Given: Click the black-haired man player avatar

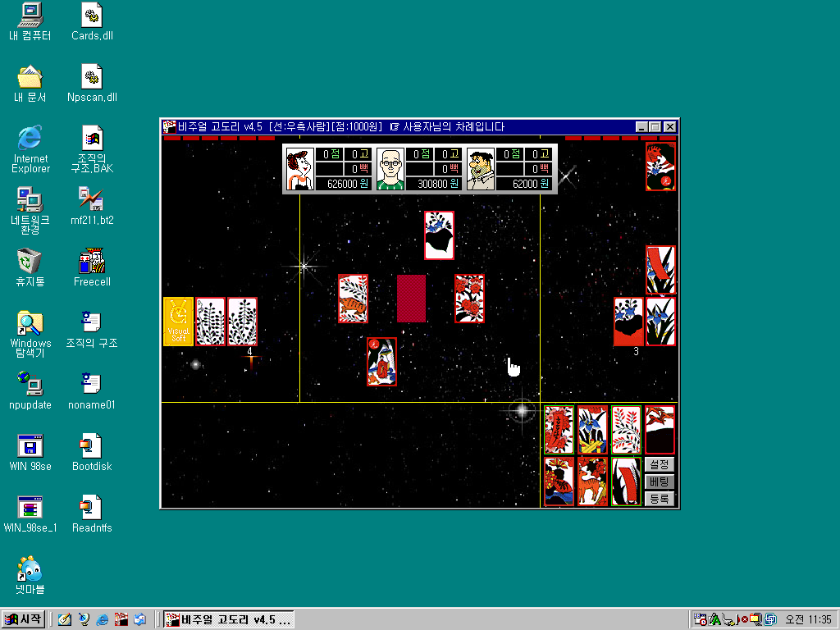Looking at the screenshot, I should click(x=481, y=169).
